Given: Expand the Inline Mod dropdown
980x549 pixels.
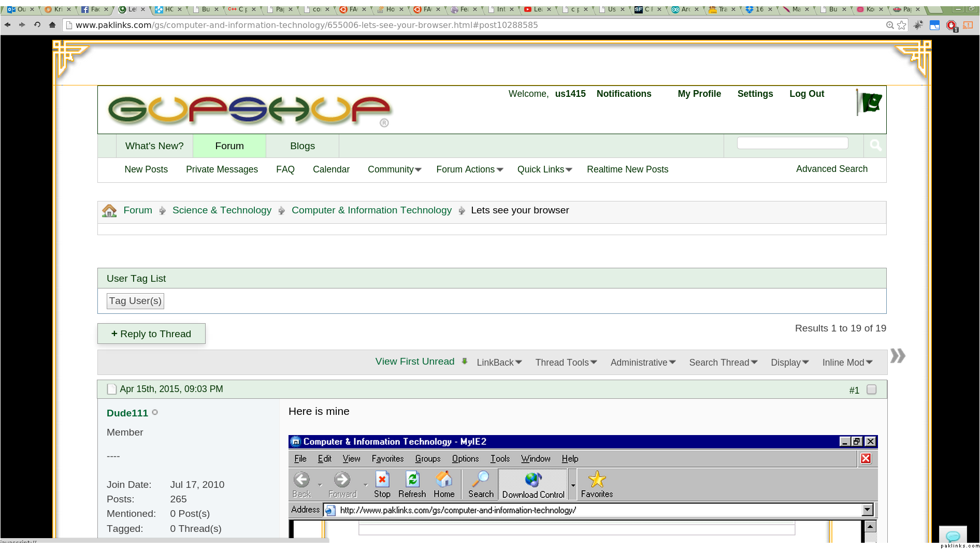Looking at the screenshot, I should point(847,363).
